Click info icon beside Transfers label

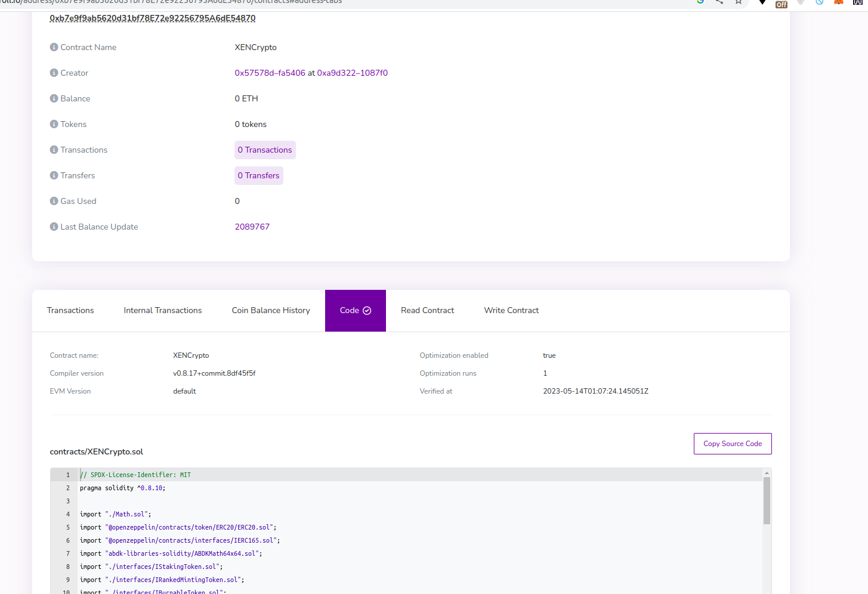(x=54, y=175)
